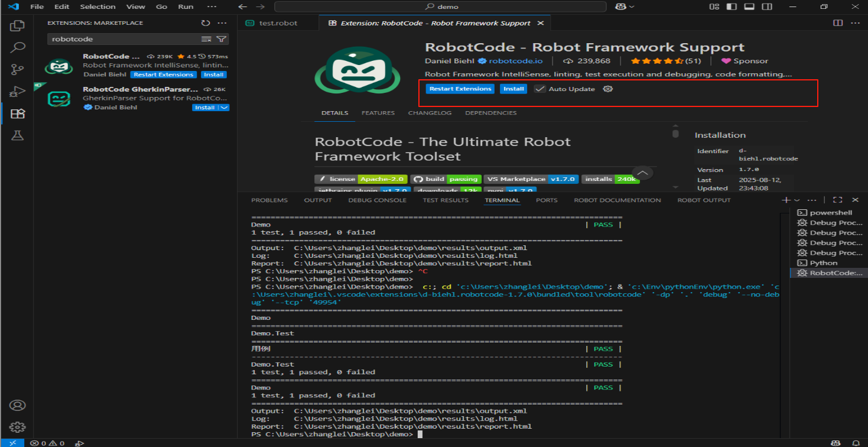868x447 pixels.
Task: Switch to the test.robot editor tab
Action: (278, 23)
